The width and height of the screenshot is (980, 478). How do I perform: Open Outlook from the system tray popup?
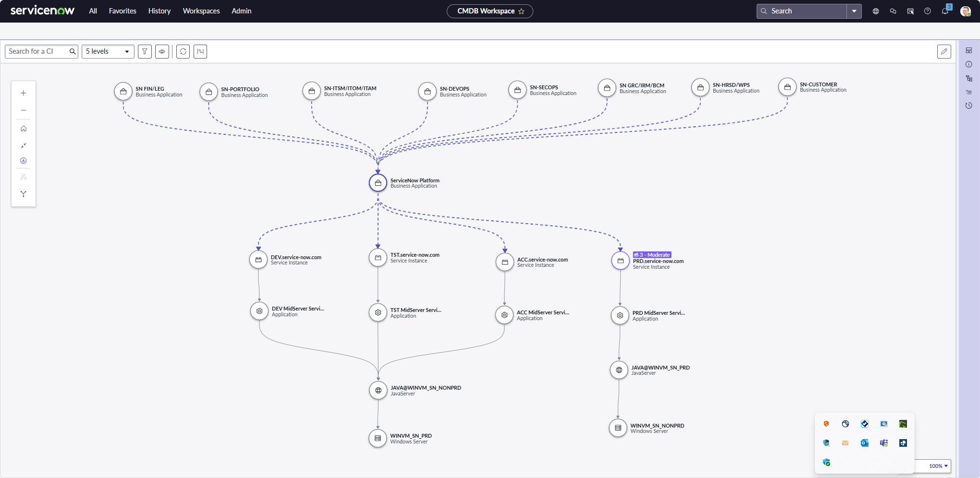[865, 443]
